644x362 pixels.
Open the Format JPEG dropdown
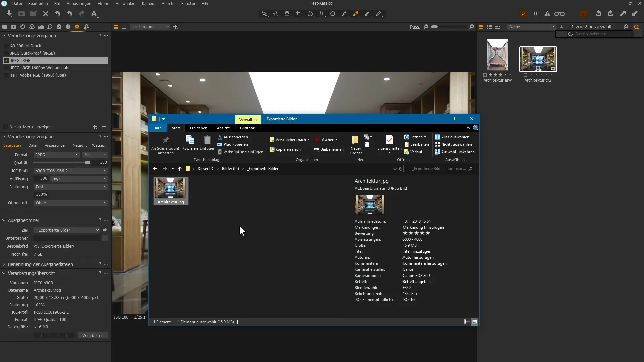pyautogui.click(x=57, y=155)
